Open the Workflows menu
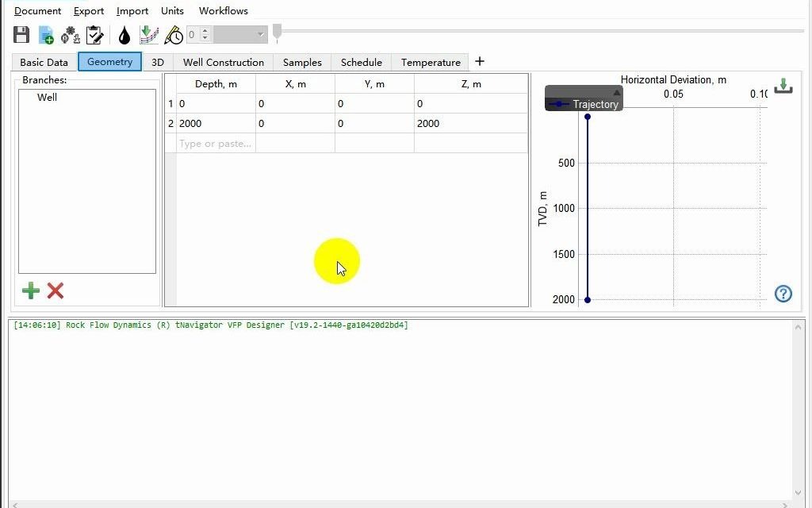Image resolution: width=812 pixels, height=508 pixels. click(x=223, y=10)
